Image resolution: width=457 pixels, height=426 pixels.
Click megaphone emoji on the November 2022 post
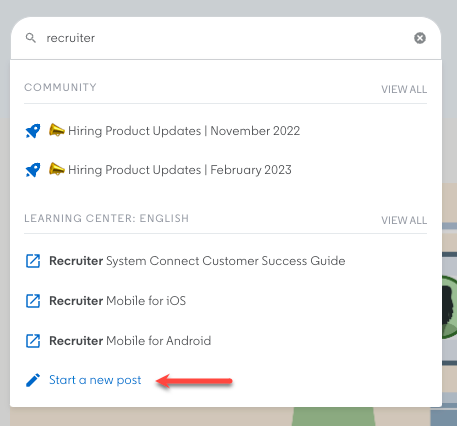click(56, 130)
